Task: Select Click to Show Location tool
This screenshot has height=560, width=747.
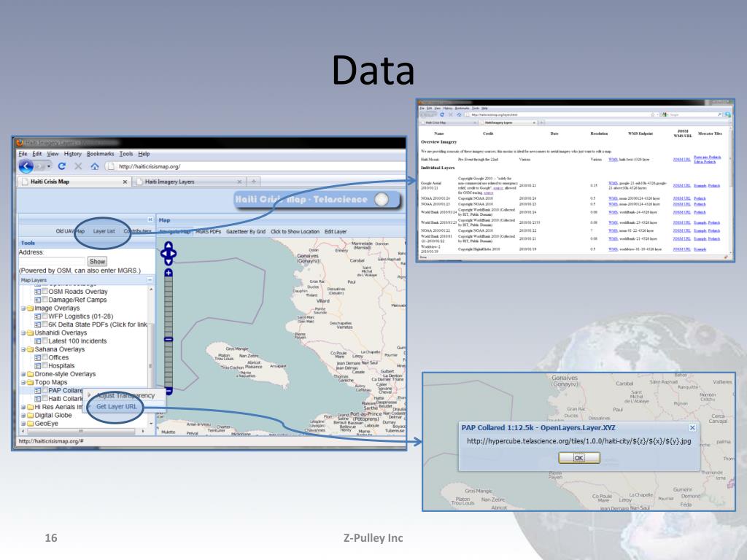Action: [x=295, y=231]
